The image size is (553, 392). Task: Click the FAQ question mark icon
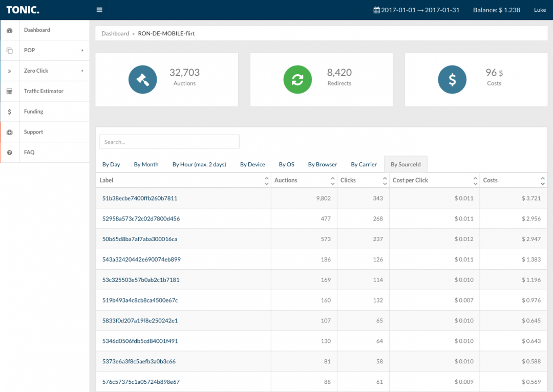(9, 153)
